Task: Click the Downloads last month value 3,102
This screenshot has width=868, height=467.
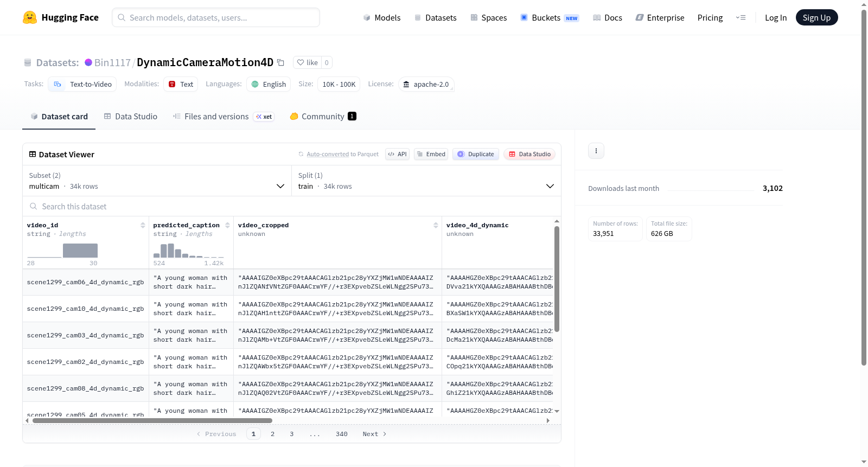Action: [x=773, y=188]
